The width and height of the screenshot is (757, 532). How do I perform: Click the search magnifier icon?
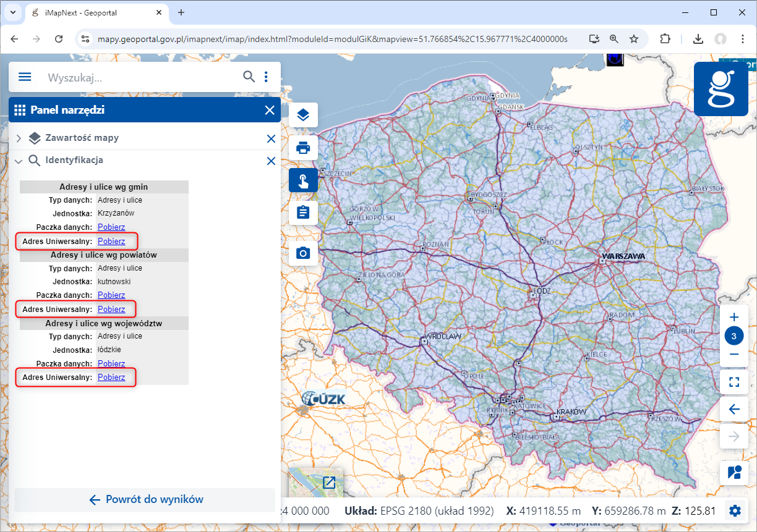point(249,77)
